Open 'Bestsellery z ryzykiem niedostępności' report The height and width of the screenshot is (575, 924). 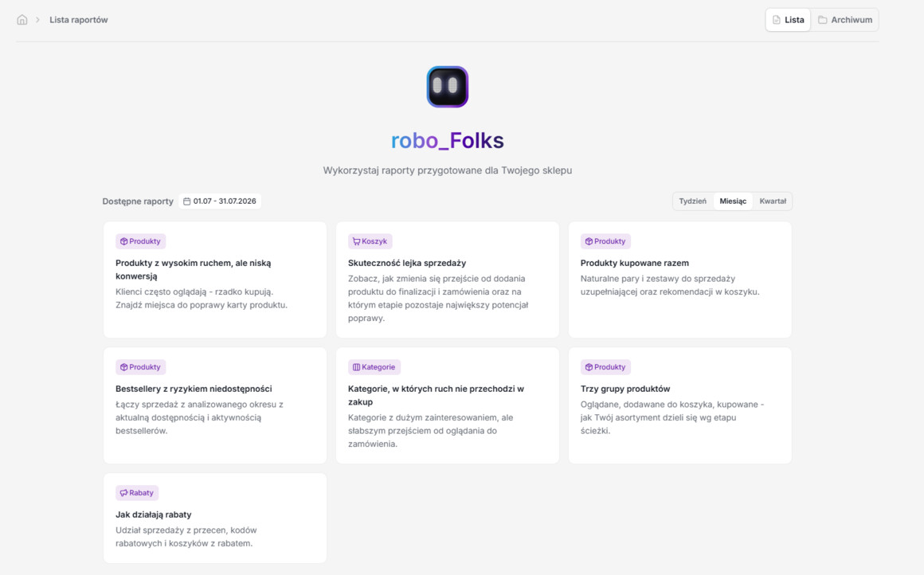[215, 405]
